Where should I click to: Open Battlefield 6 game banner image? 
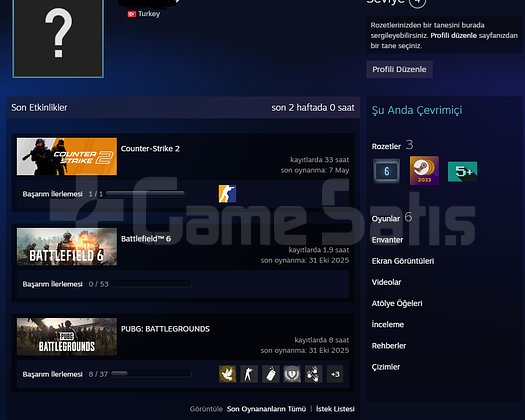point(67,247)
